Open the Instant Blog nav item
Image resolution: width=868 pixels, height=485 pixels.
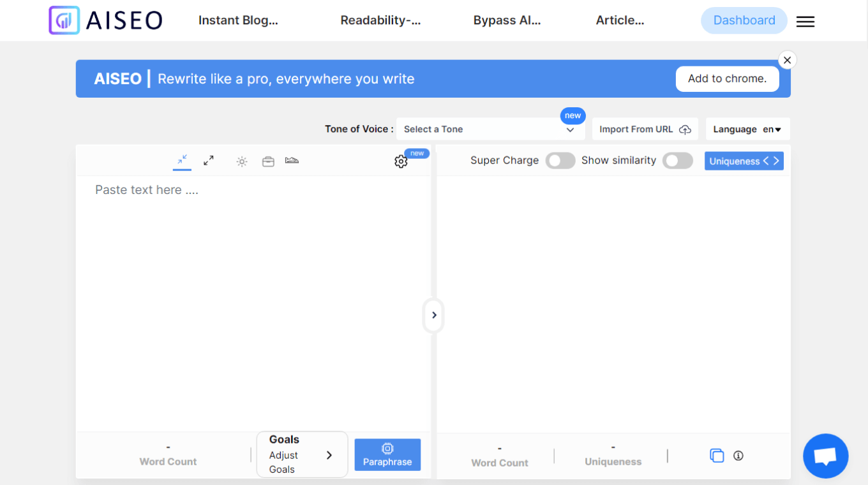[x=238, y=20]
